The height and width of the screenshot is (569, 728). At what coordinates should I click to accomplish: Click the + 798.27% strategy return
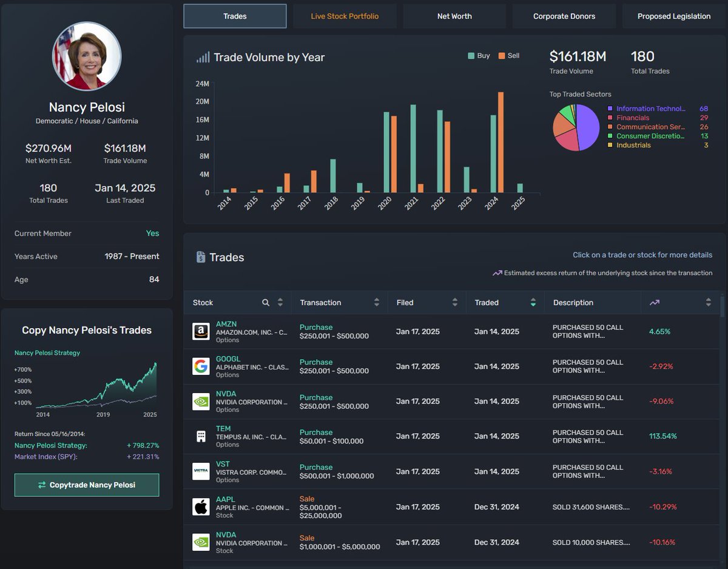tap(143, 445)
